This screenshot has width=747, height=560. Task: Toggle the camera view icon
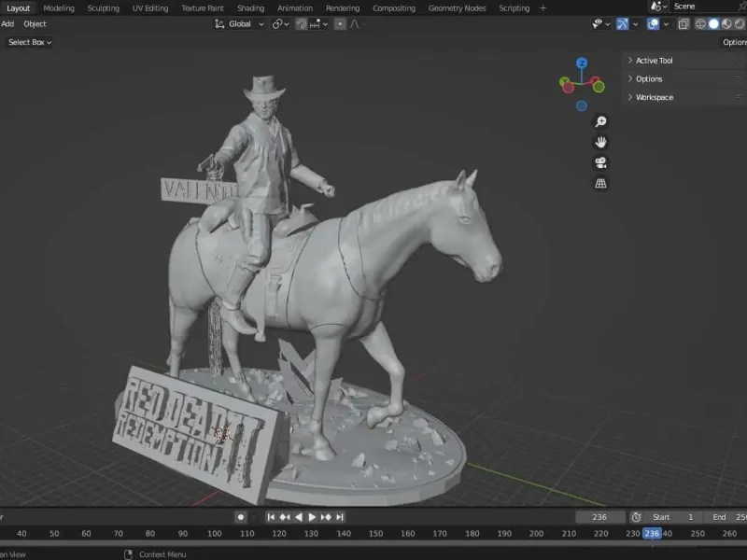pyautogui.click(x=600, y=162)
